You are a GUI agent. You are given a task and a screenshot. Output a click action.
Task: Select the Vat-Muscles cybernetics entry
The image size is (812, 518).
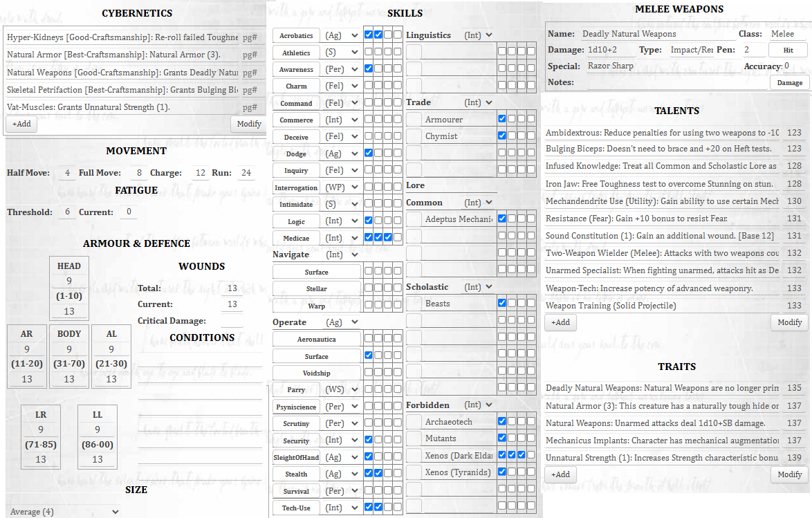coord(122,107)
